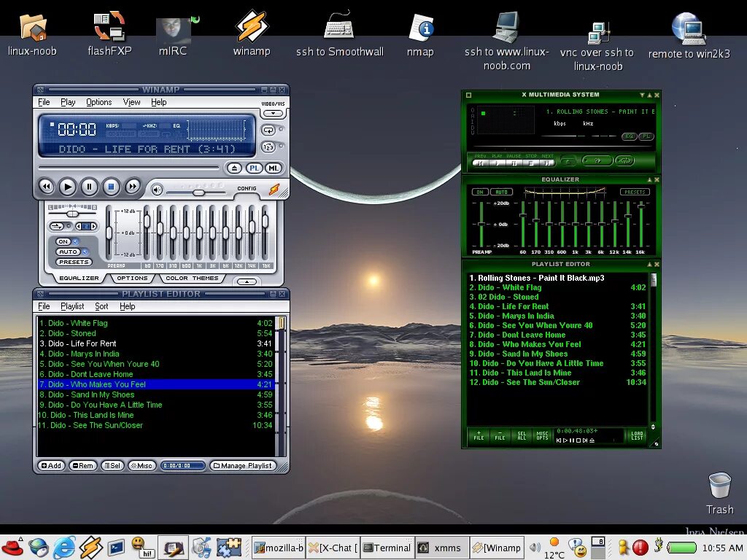The image size is (747, 560).
Task: Skip to next track in Winamp
Action: [133, 187]
